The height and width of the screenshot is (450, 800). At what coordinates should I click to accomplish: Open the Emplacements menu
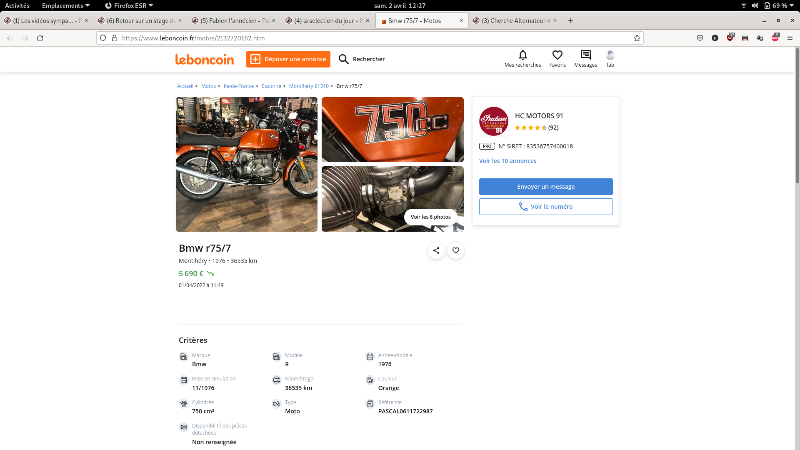[x=65, y=6]
